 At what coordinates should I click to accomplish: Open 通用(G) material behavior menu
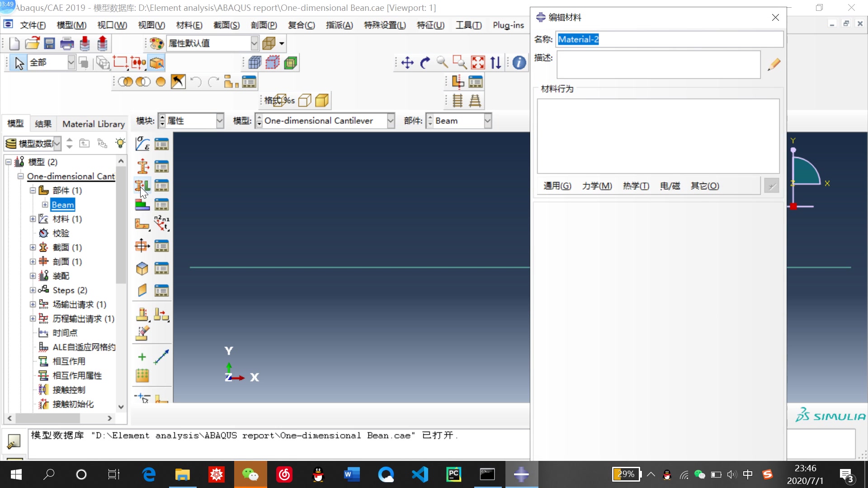tap(557, 186)
